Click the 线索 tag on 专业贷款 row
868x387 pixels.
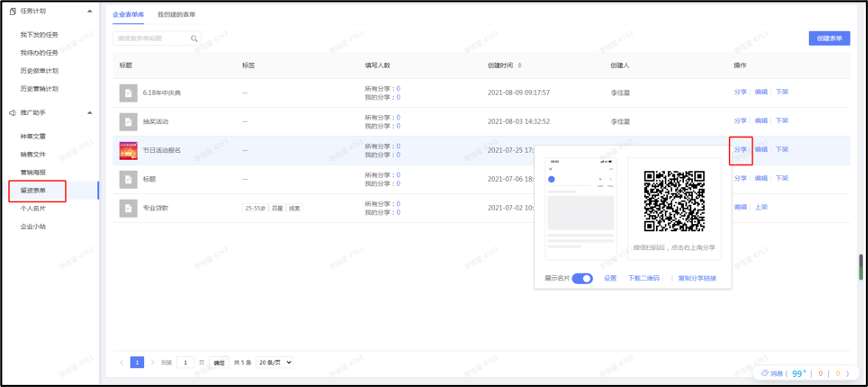click(294, 208)
